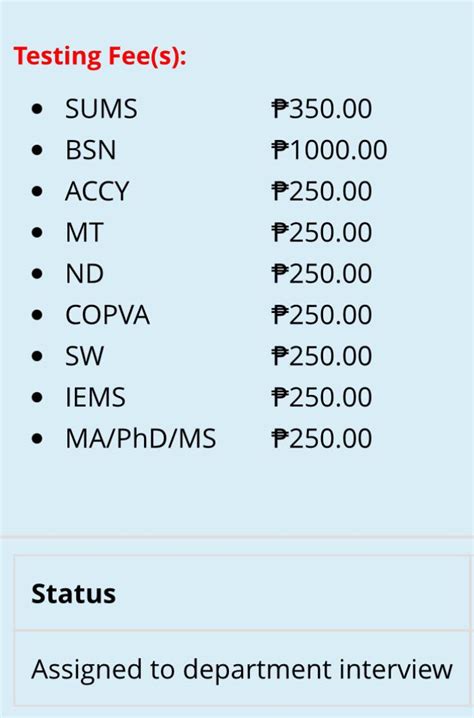Click the ₱350.00 SUMS fee amount
The image size is (474, 718).
(321, 109)
